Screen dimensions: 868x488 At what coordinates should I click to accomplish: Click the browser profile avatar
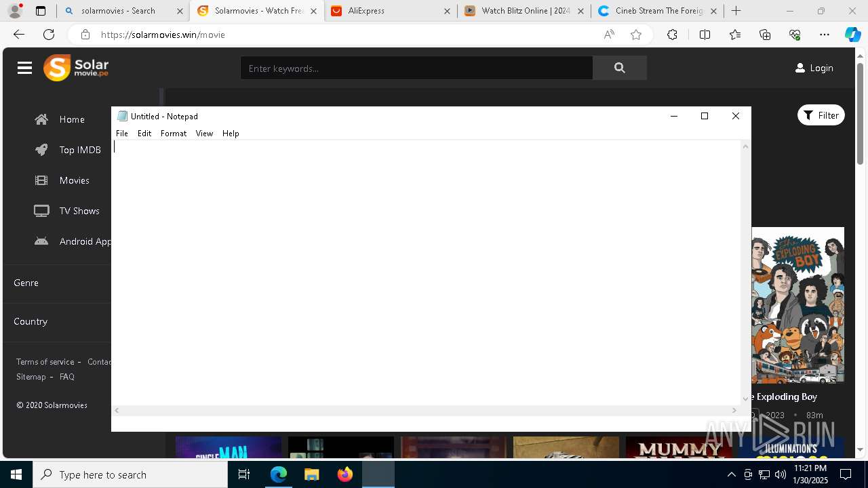[15, 11]
